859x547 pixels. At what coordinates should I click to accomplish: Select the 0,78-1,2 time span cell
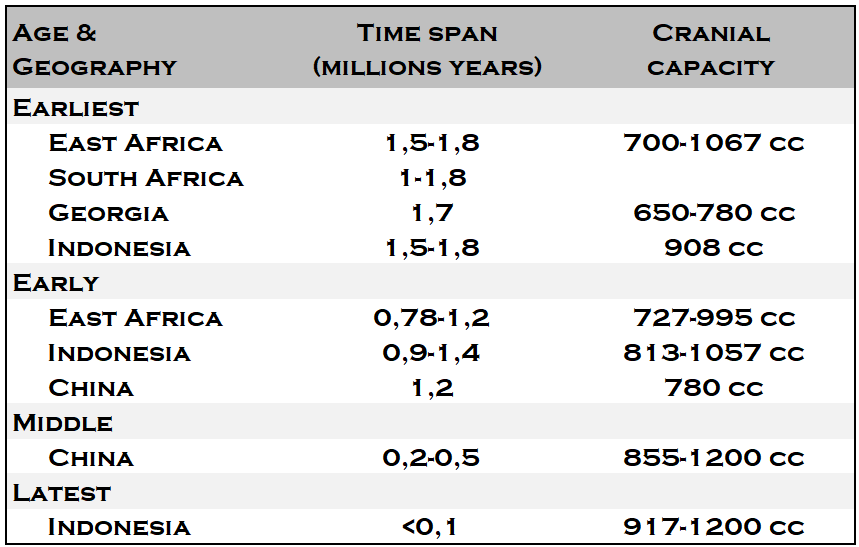431,318
